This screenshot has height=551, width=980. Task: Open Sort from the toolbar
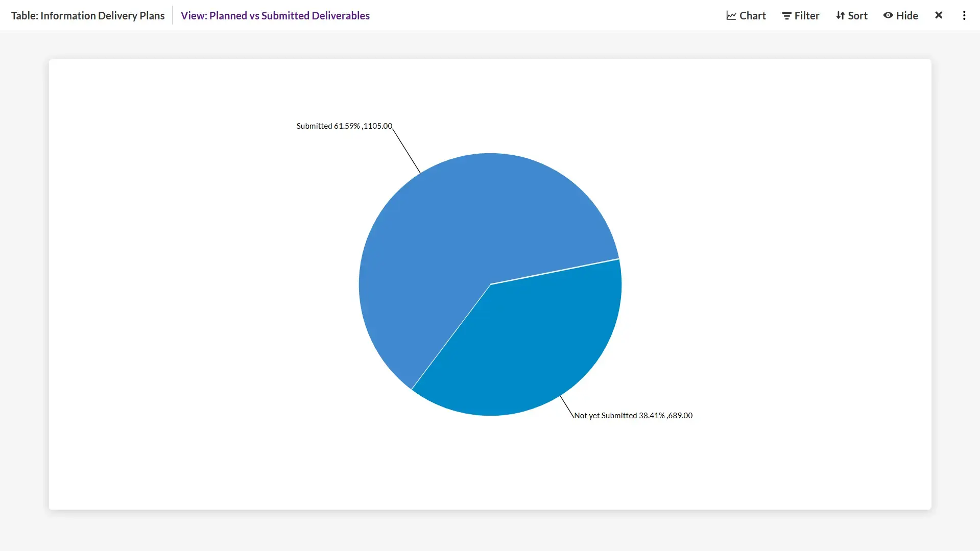[856, 15]
